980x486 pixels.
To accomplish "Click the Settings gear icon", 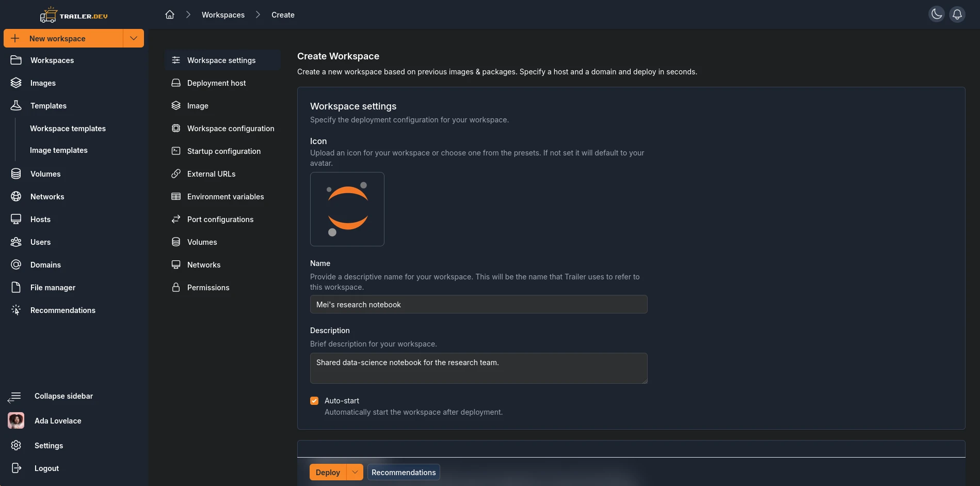I will point(16,445).
